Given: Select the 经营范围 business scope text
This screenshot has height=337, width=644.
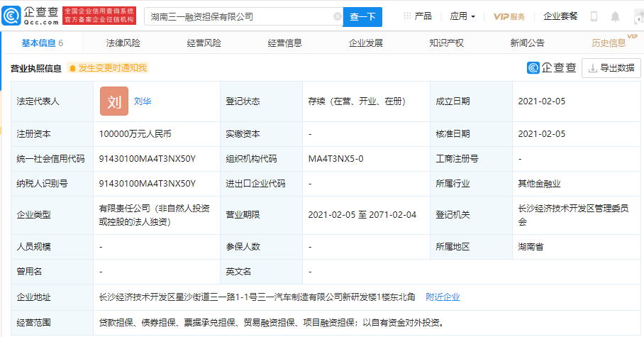Looking at the screenshot, I should point(272,323).
